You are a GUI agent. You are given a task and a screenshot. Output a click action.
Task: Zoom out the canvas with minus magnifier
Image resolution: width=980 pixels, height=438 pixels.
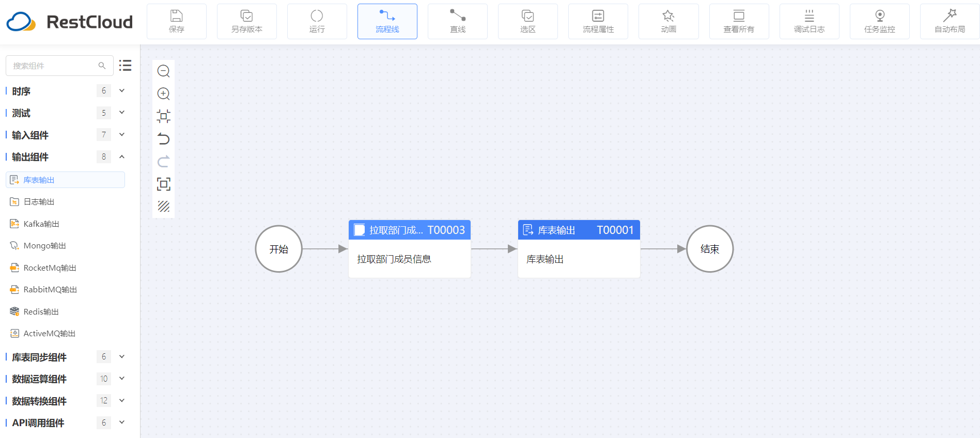click(164, 71)
